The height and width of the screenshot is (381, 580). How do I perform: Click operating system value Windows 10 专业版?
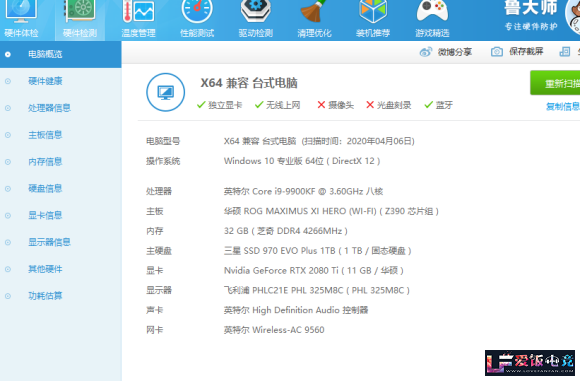coord(302,161)
